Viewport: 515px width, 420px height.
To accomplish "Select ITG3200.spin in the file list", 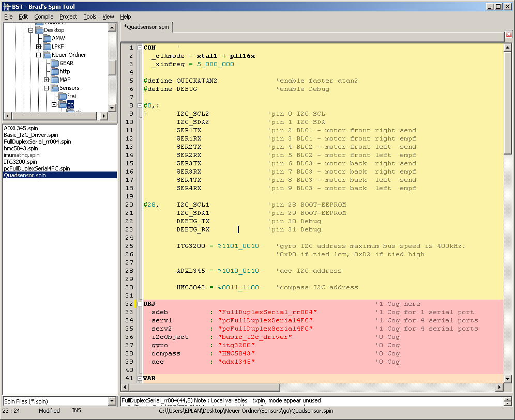I will point(20,162).
